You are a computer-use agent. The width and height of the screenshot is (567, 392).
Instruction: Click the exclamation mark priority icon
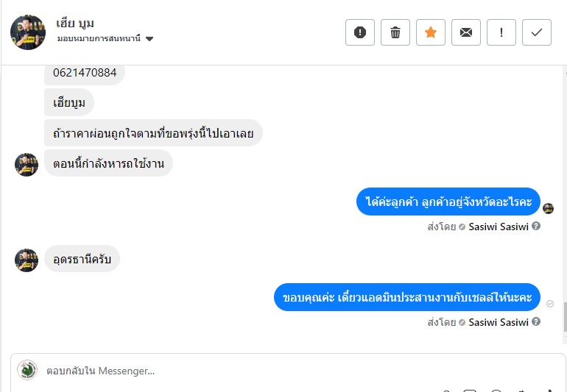[501, 32]
